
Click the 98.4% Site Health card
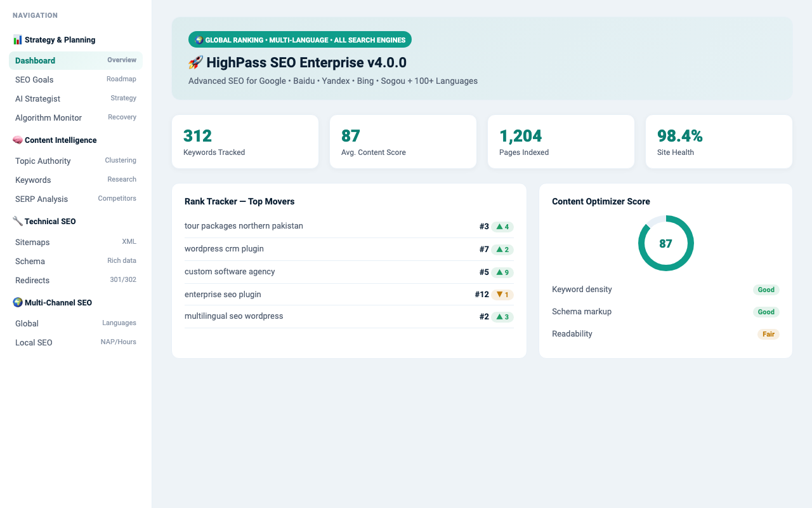[x=719, y=142]
